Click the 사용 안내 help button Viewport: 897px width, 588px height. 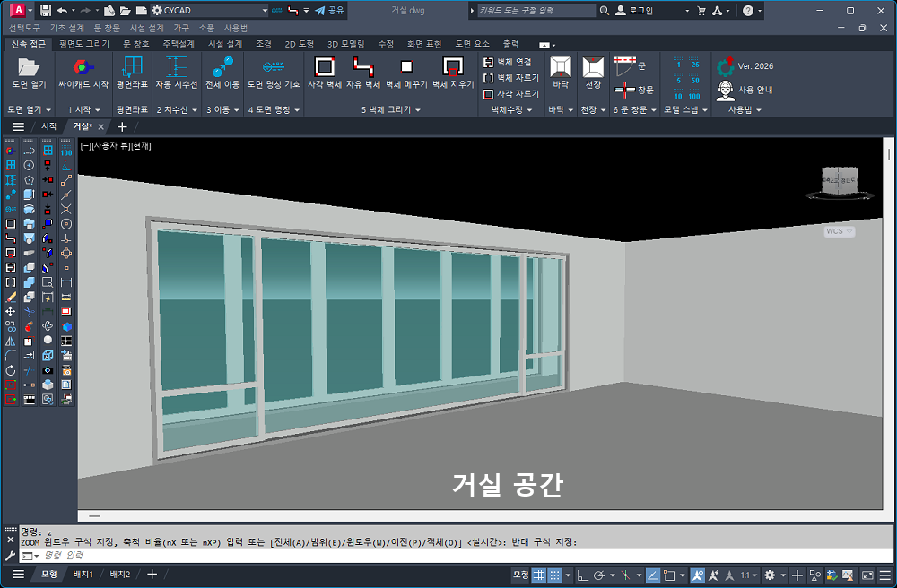(x=746, y=90)
